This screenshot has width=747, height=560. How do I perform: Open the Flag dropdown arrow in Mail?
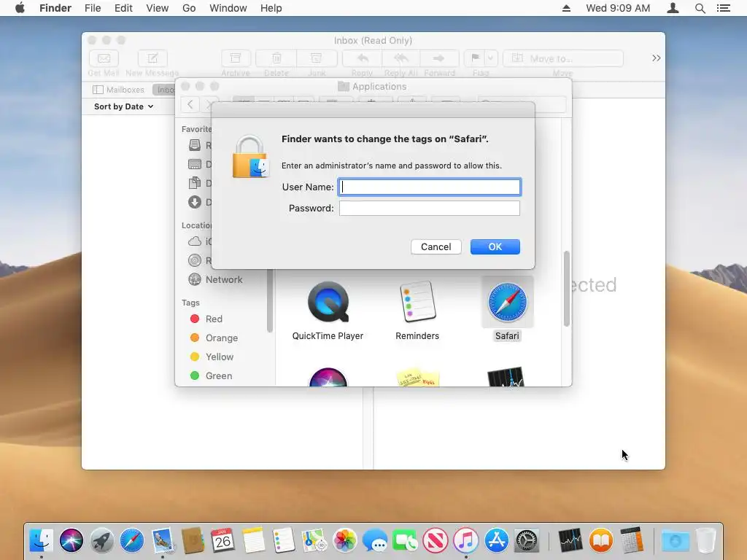[491, 58]
